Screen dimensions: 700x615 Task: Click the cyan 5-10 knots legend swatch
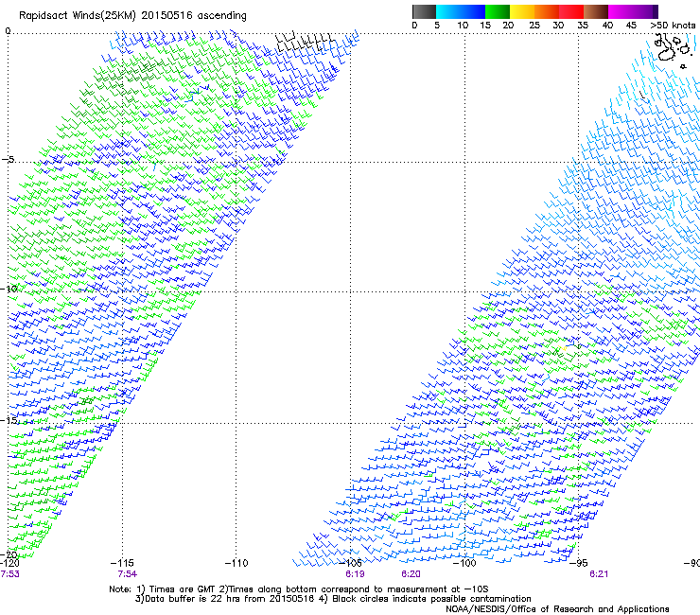pyautogui.click(x=447, y=11)
